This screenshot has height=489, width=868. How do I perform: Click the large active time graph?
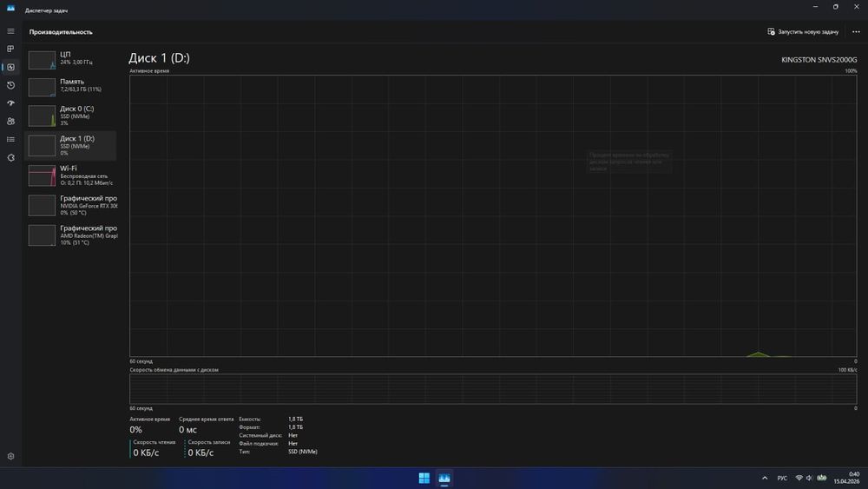tap(493, 216)
